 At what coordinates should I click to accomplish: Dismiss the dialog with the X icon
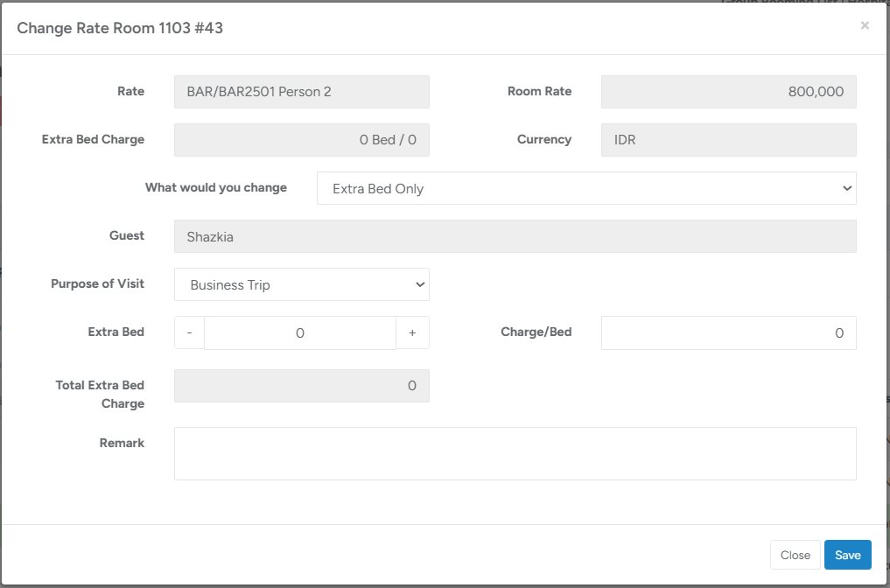click(x=865, y=26)
